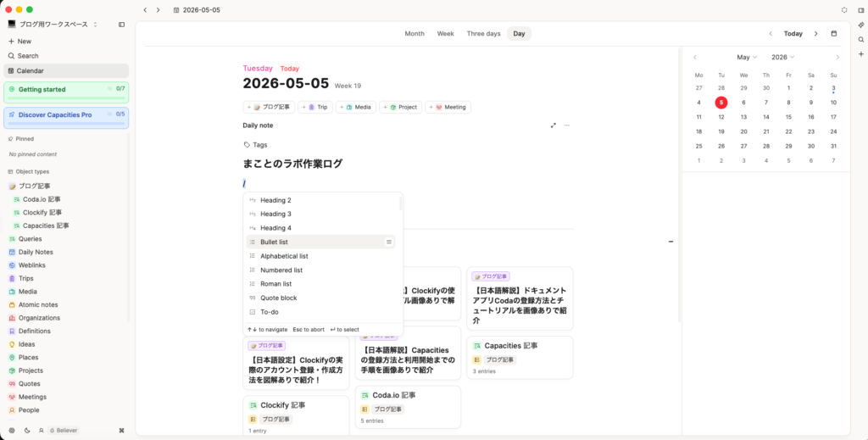Toggle dark mode moon icon
Image resolution: width=868 pixels, height=440 pixels.
(x=27, y=430)
